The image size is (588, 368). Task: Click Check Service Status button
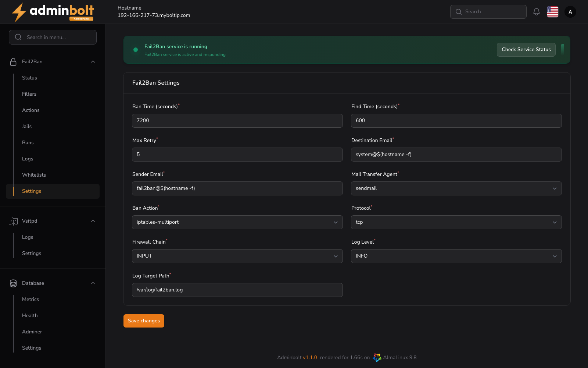coord(526,50)
